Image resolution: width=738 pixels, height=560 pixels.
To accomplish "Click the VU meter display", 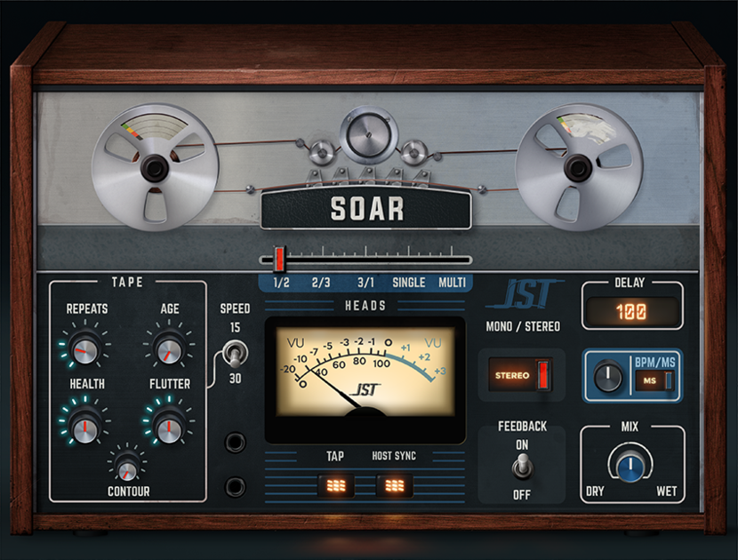I will (365, 372).
